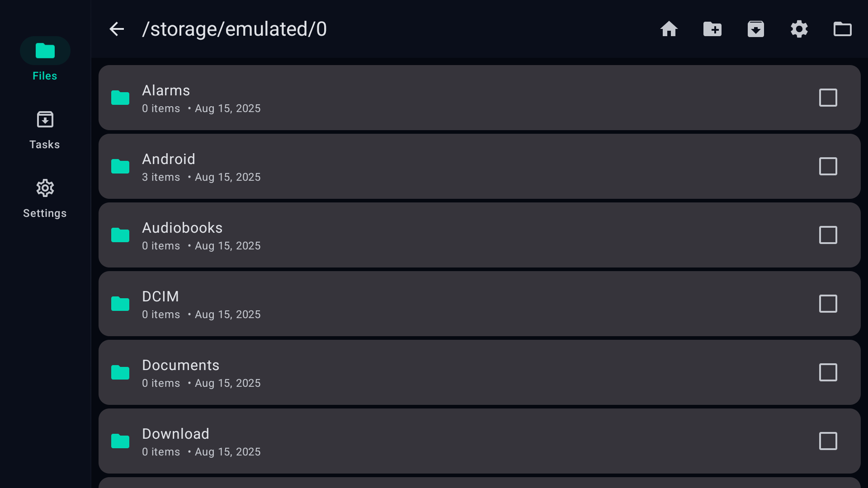Select the Alarms folder checkbox

[828, 98]
